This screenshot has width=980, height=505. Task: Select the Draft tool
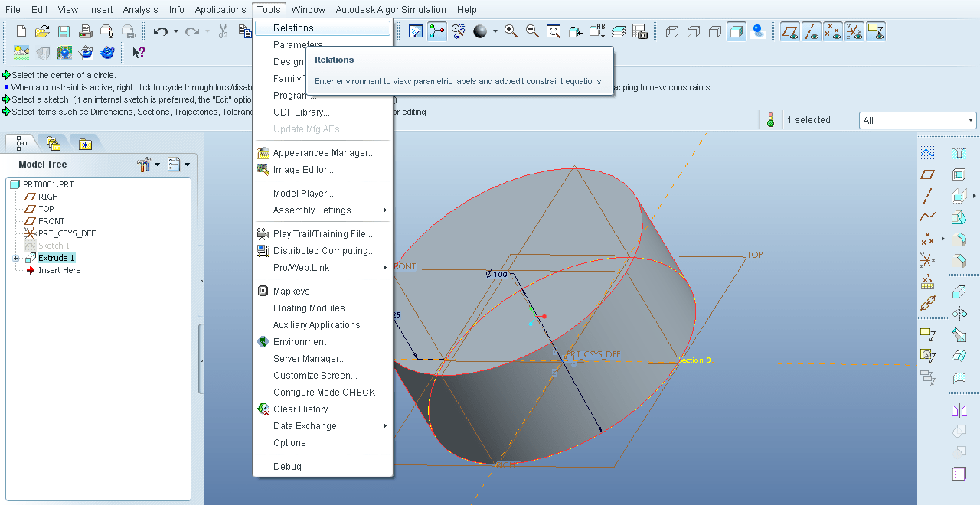click(x=959, y=217)
